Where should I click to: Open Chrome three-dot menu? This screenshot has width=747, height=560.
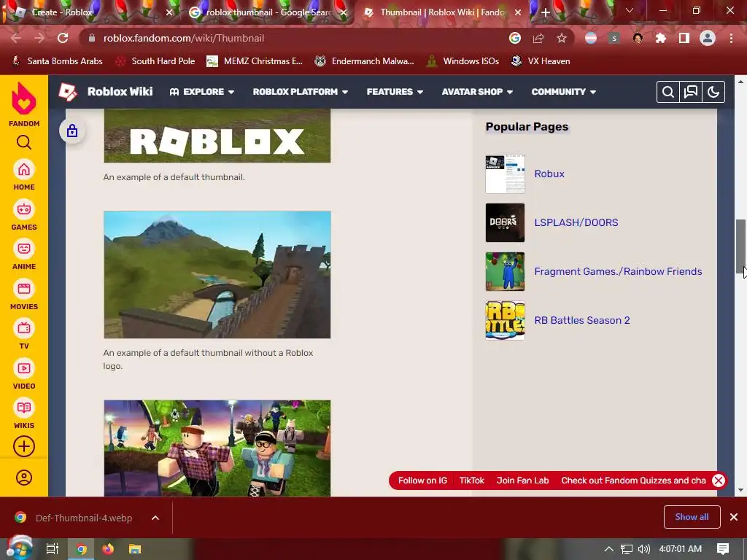731,38
